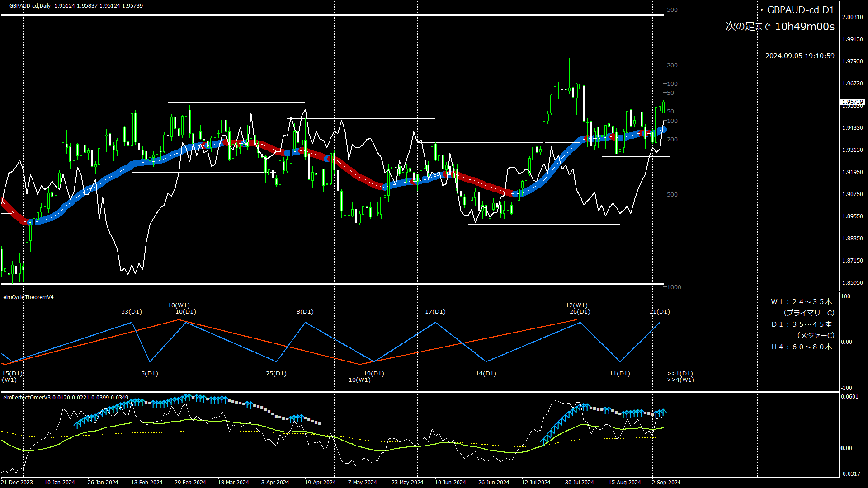The height and width of the screenshot is (488, 868).
Task: Click the GBPAUD-cd,Daily chart title text
Action: pos(30,6)
